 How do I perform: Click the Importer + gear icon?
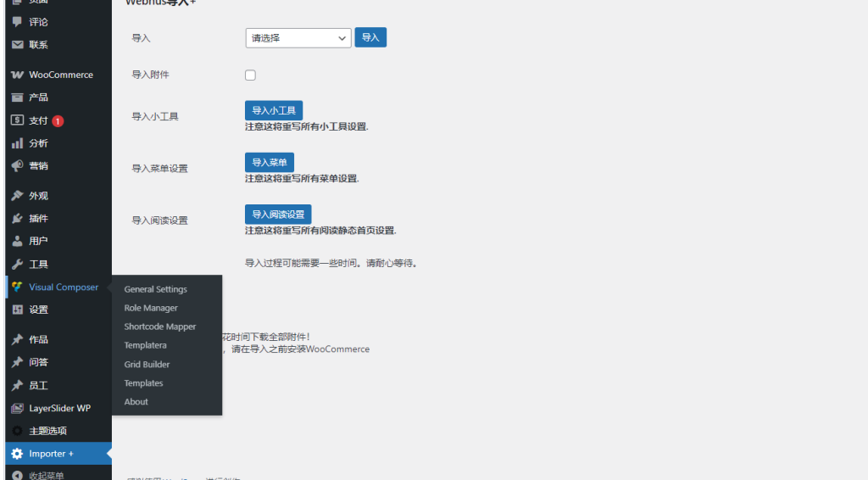pyautogui.click(x=17, y=454)
